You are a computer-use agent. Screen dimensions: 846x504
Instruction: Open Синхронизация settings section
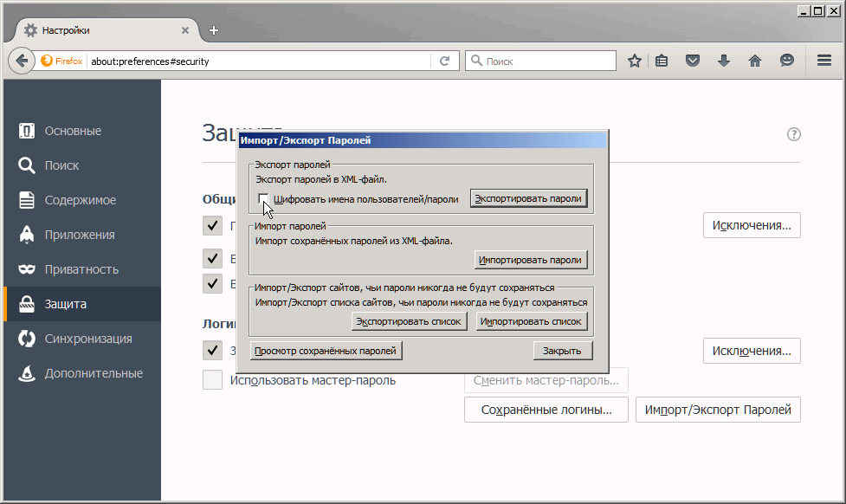point(88,339)
